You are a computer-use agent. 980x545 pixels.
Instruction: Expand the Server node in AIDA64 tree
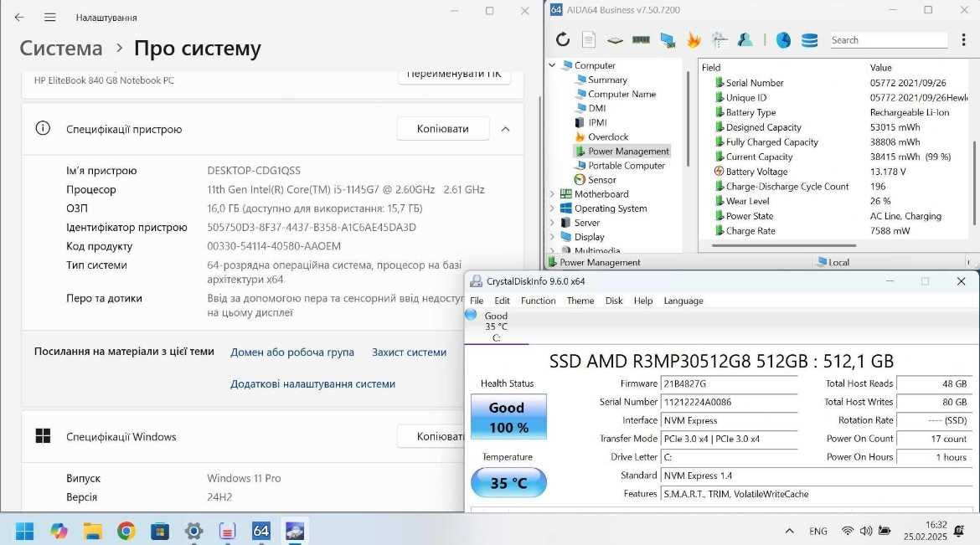[552, 223]
